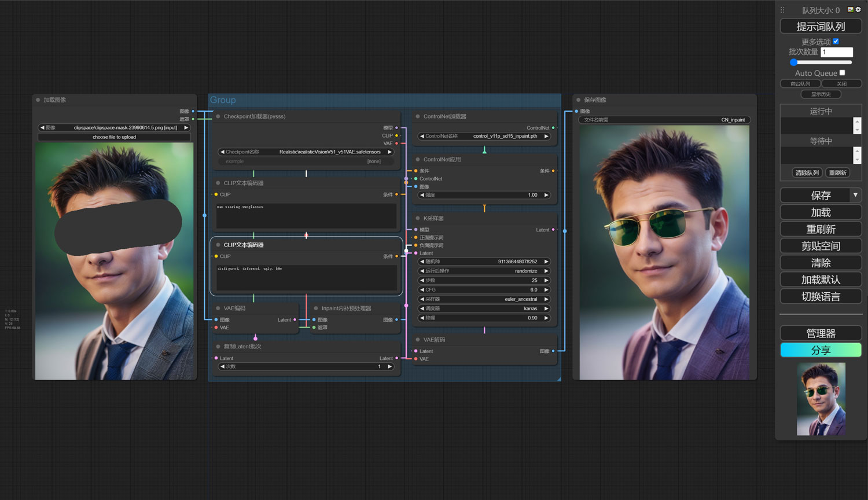
Task: Increase ControlNet 强度 with right arrow
Action: point(546,195)
